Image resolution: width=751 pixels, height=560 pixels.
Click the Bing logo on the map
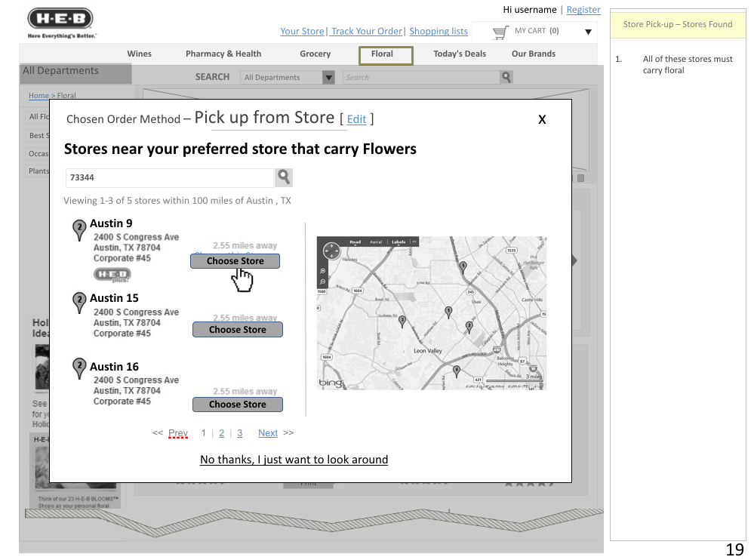[x=331, y=383]
